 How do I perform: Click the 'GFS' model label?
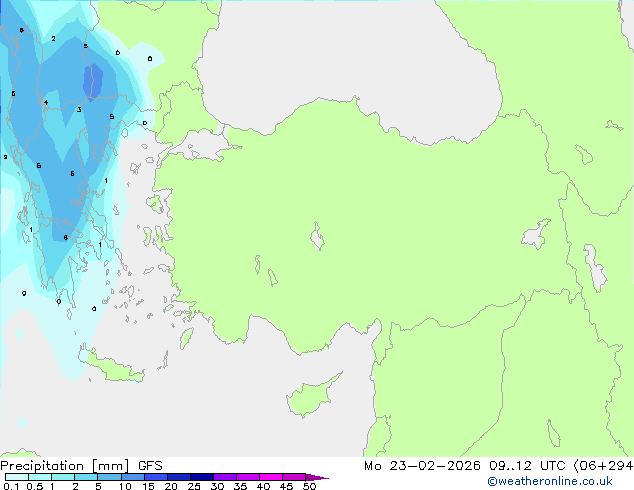tap(150, 466)
